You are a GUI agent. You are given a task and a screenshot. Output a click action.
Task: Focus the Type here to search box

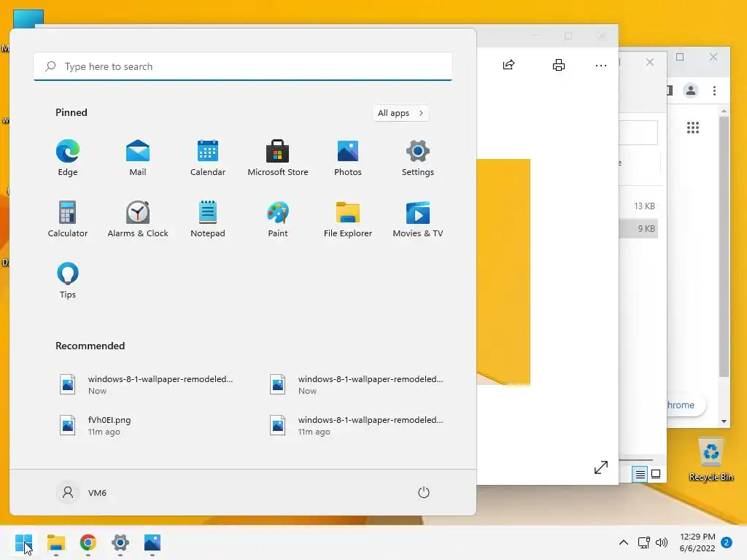243,66
